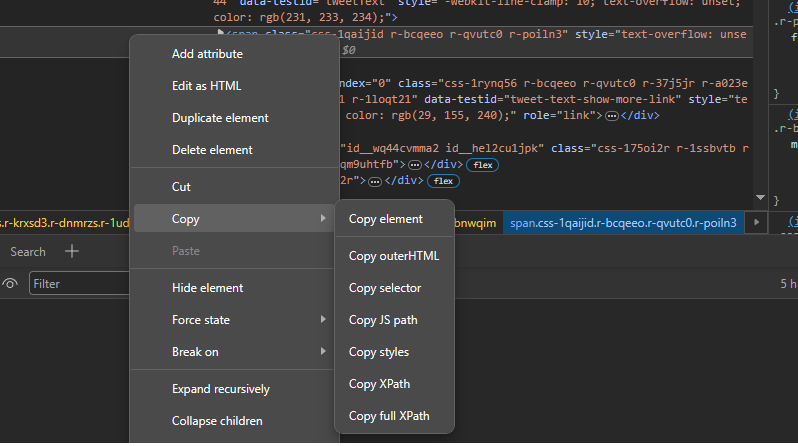Select the span.css-1qaijid breadcrumb
Screen dimensions: 798x446
pos(623,223)
